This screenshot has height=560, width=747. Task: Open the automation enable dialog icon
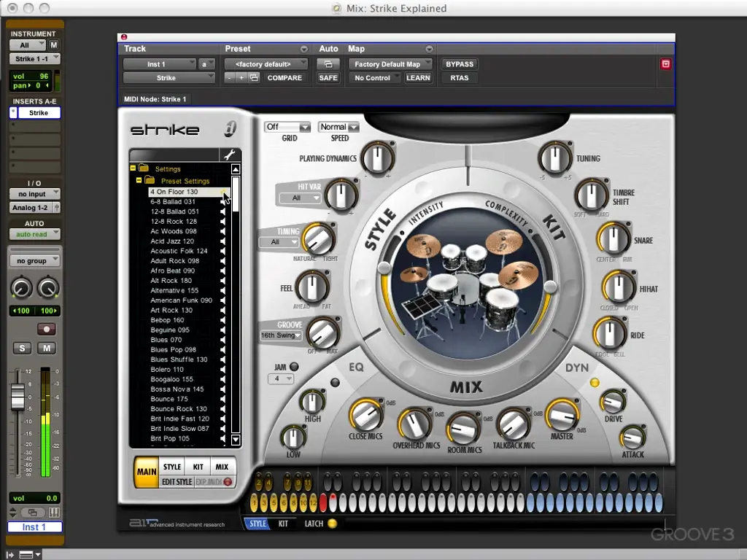pos(328,64)
